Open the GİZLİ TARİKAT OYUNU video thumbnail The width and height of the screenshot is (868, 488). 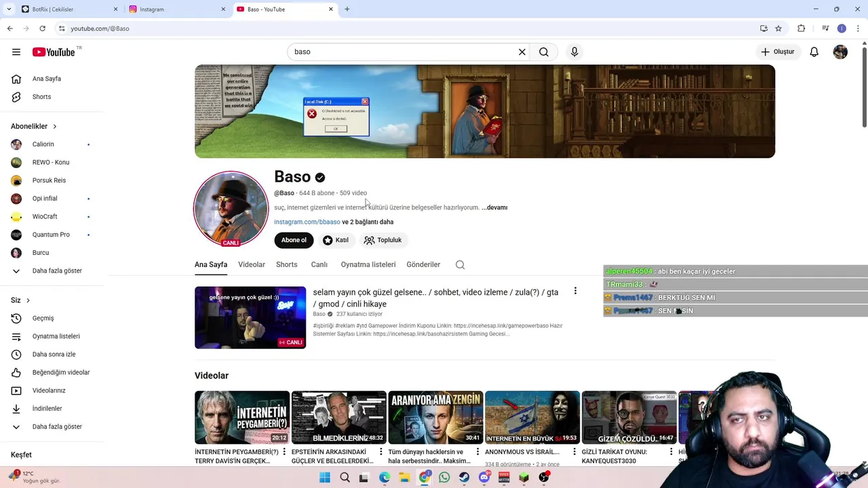[x=629, y=418]
